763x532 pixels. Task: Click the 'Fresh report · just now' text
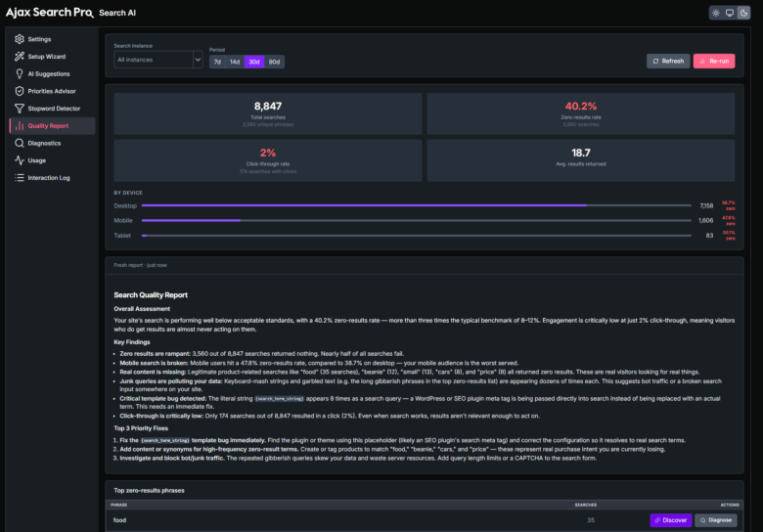tap(140, 266)
